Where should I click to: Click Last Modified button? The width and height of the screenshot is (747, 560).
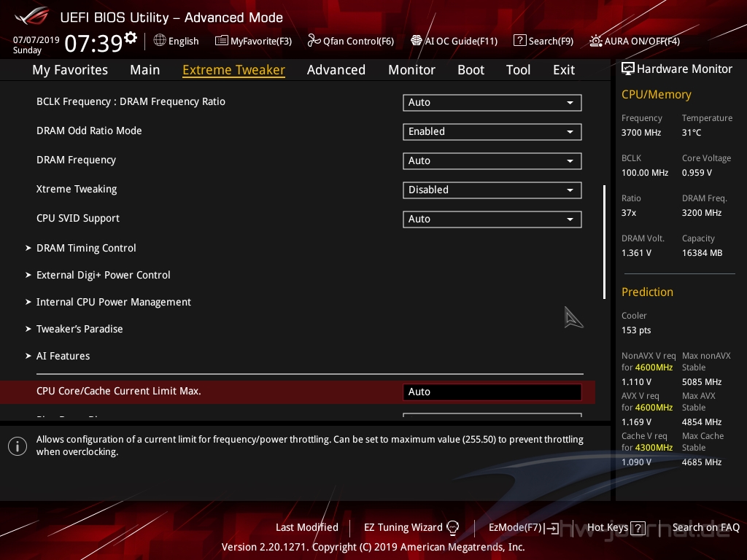(x=307, y=528)
